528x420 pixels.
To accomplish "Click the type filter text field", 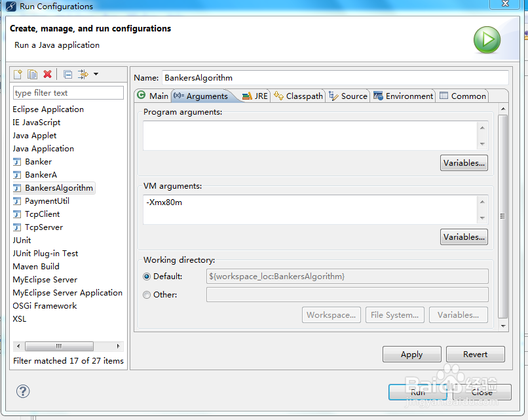I will pos(68,93).
